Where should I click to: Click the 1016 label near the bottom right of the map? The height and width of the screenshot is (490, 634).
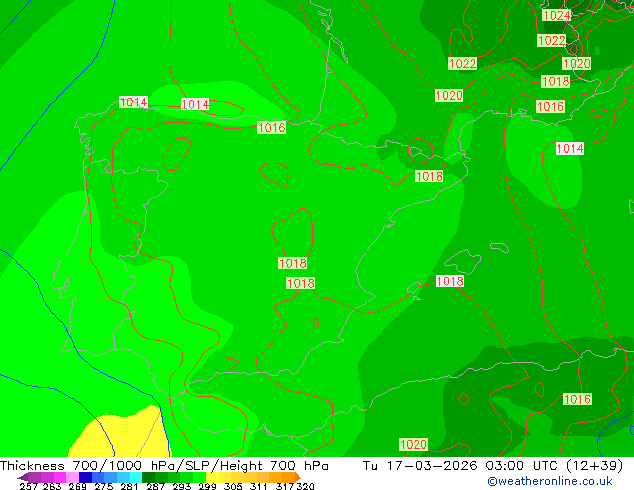pos(577,399)
